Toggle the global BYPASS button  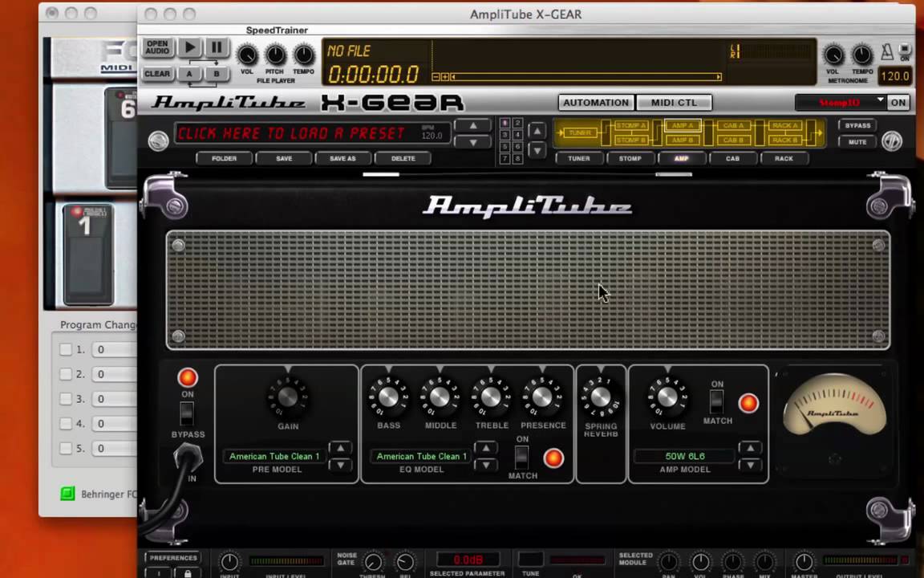coord(857,125)
